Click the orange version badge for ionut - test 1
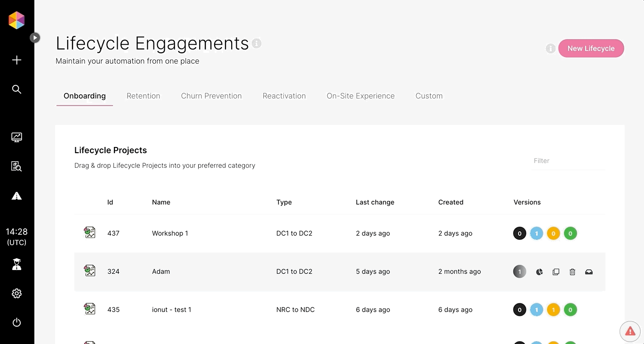 coord(554,310)
